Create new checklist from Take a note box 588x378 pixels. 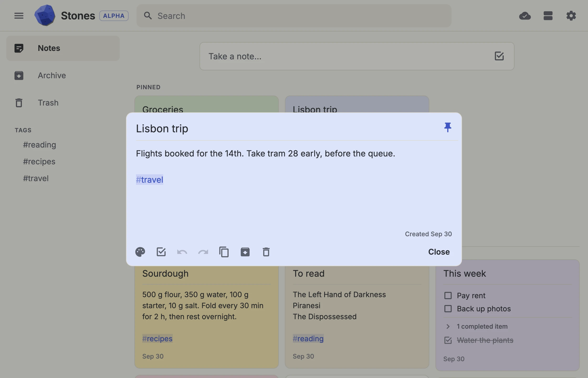coord(499,56)
